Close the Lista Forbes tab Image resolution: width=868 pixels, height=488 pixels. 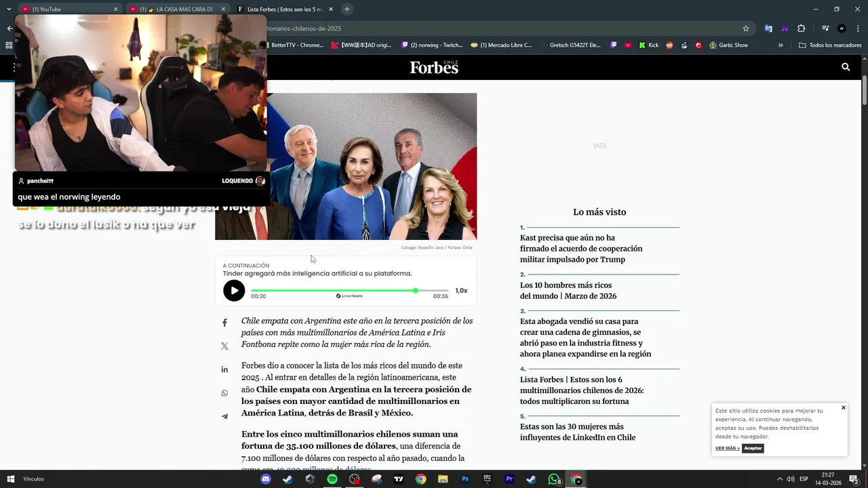click(x=330, y=9)
